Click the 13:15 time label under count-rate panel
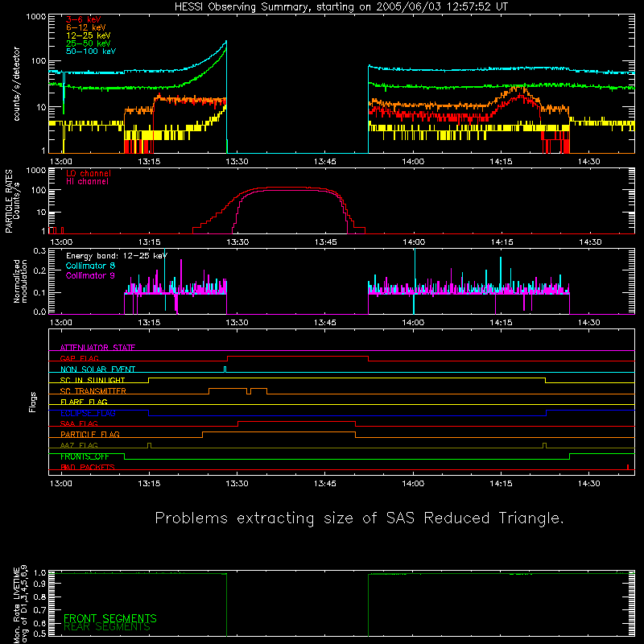The width and height of the screenshot is (644, 644). click(x=149, y=162)
